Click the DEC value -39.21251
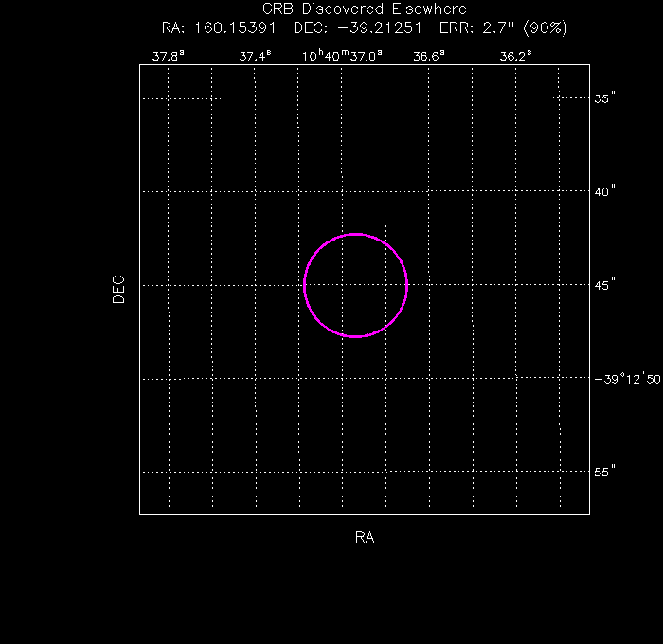This screenshot has height=644, width=663. click(x=379, y=28)
